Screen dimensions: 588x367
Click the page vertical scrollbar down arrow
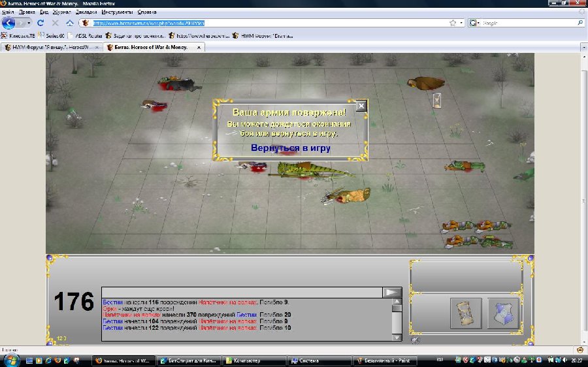pos(584,342)
